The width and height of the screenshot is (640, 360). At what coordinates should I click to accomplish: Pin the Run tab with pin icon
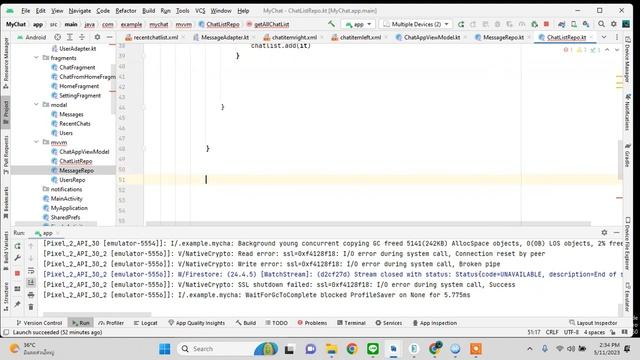click(x=18, y=304)
